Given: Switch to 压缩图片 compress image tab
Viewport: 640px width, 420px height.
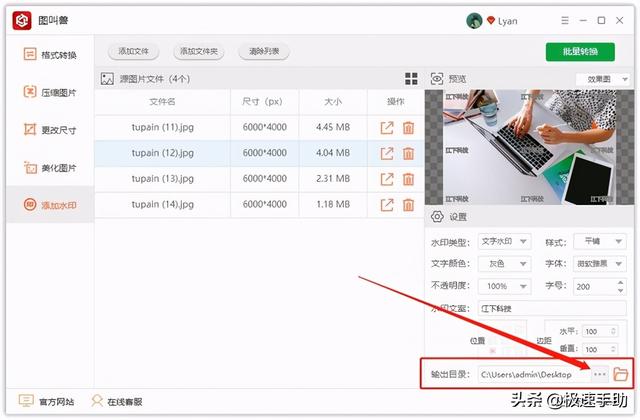Looking at the screenshot, I should 48,92.
